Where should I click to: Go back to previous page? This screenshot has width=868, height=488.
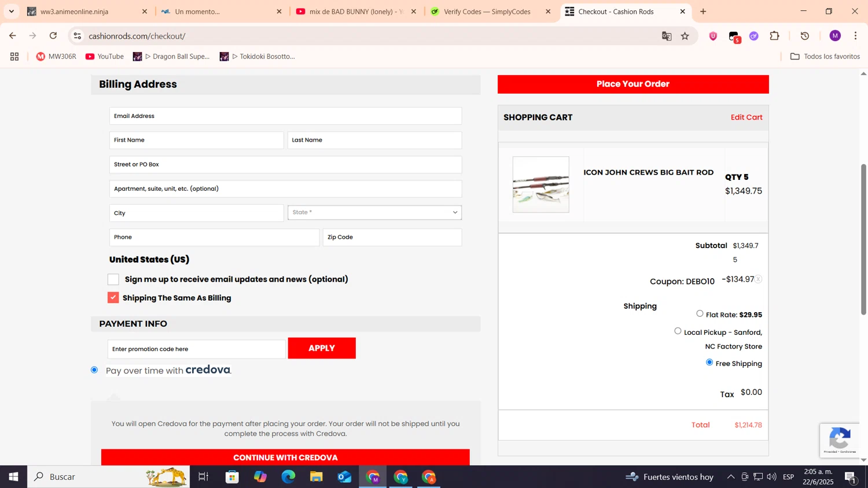coord(13,36)
